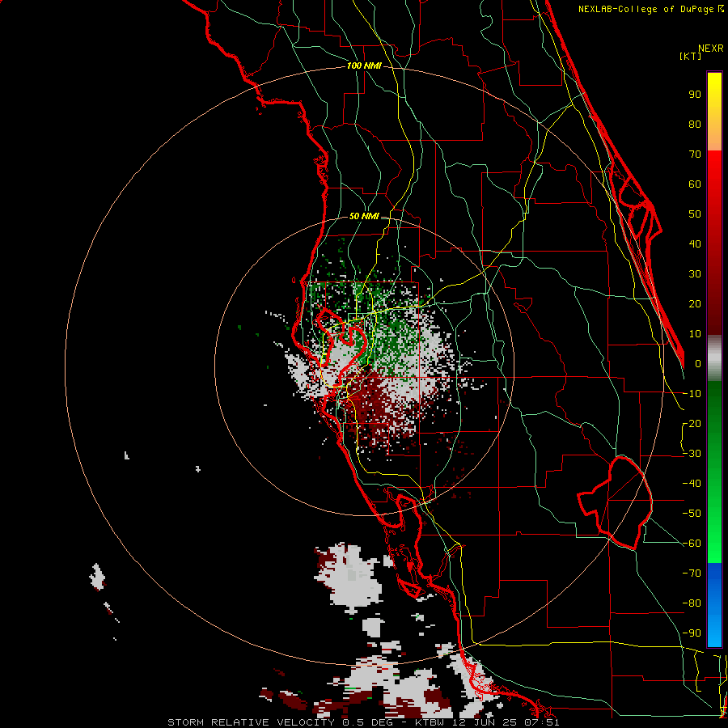Viewport: 728px width, 728px height.
Task: Click the [KT] units label
Action: pyautogui.click(x=690, y=56)
